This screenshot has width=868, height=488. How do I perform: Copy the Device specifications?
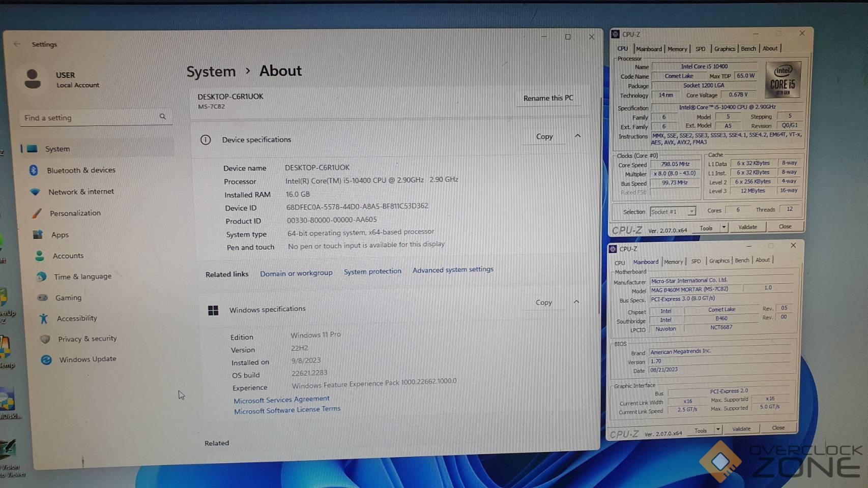[x=544, y=137]
